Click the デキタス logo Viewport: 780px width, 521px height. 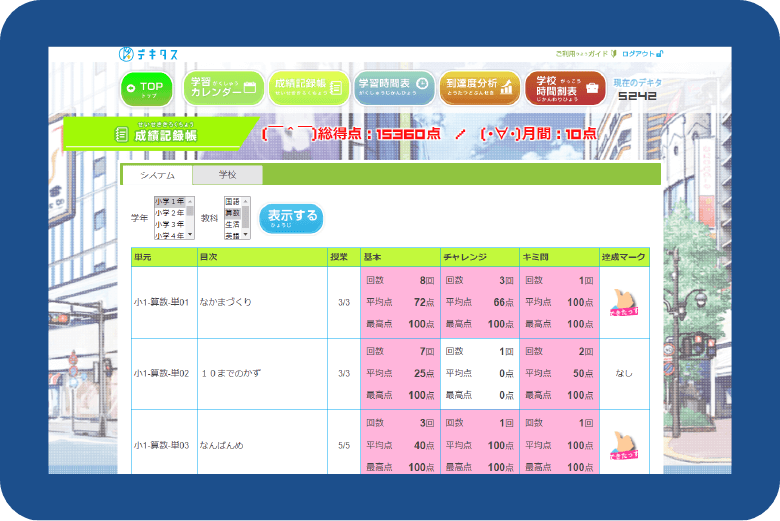coord(148,53)
